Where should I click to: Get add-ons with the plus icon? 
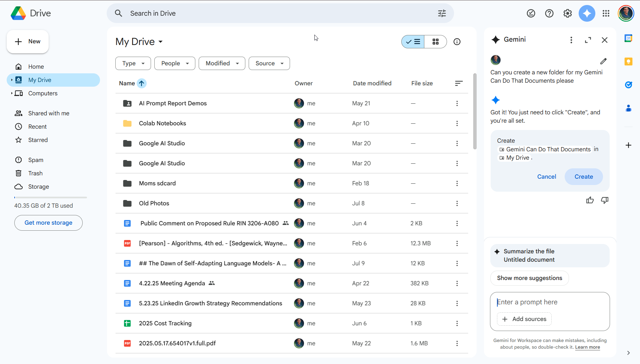coord(628,145)
